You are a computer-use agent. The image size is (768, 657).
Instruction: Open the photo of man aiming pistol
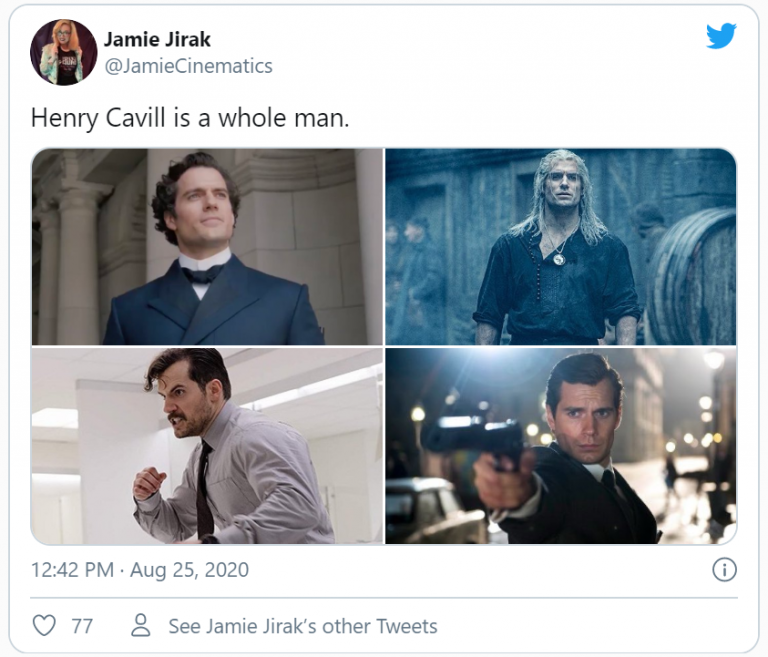pyautogui.click(x=560, y=446)
